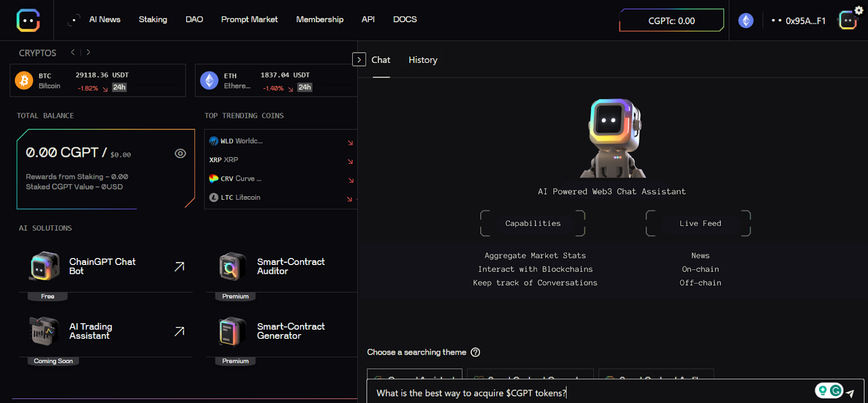
Task: Click the arrow next to ChainGPT Chat Bot
Action: click(180, 266)
